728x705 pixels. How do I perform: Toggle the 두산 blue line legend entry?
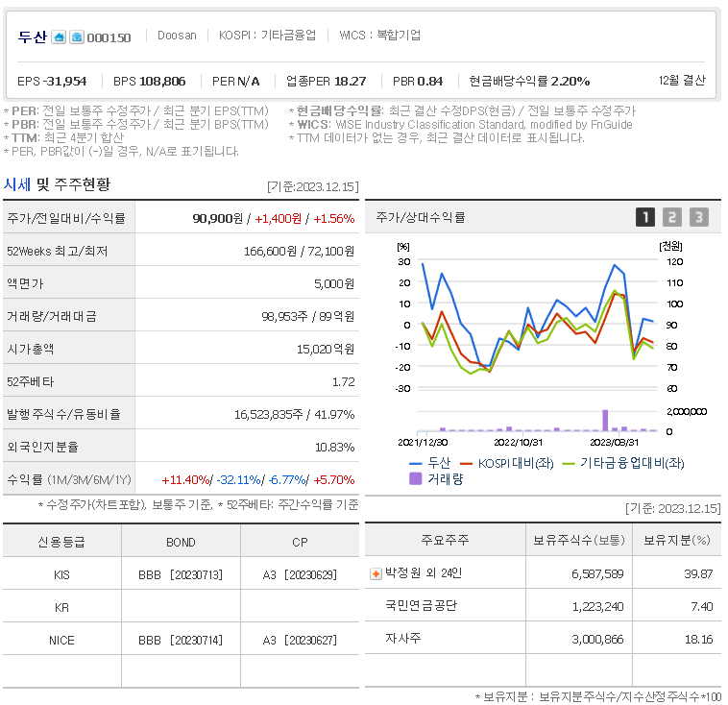[430, 463]
